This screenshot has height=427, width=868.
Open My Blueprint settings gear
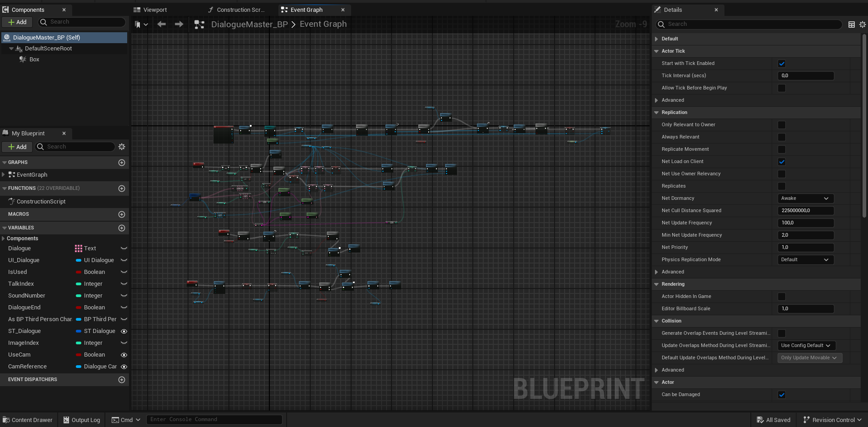[x=122, y=147]
